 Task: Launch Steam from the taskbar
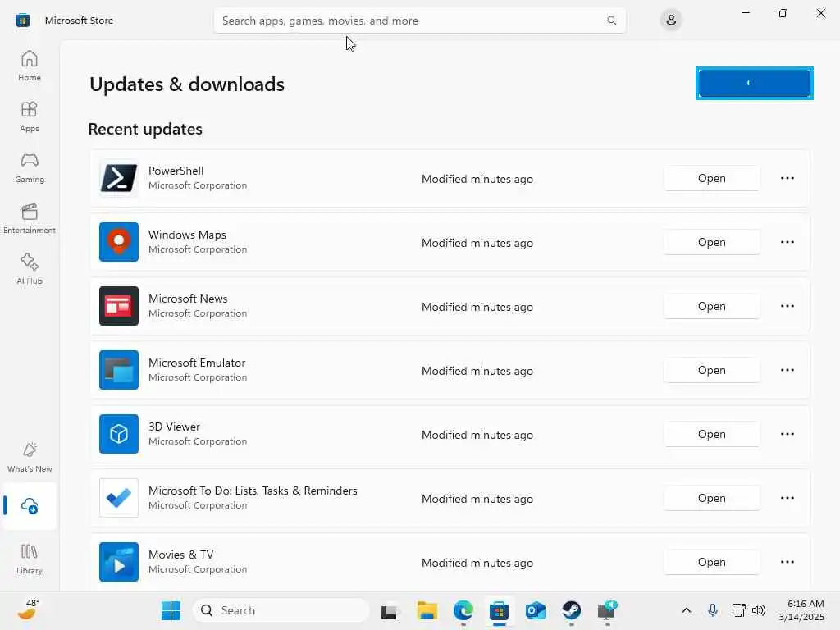(x=572, y=610)
